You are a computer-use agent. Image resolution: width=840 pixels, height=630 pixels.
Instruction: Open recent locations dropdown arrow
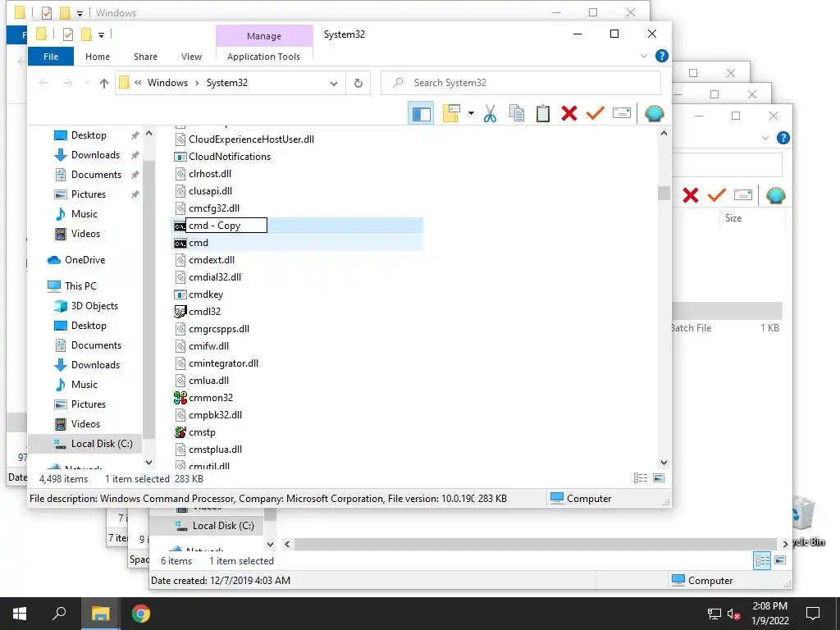pos(87,83)
